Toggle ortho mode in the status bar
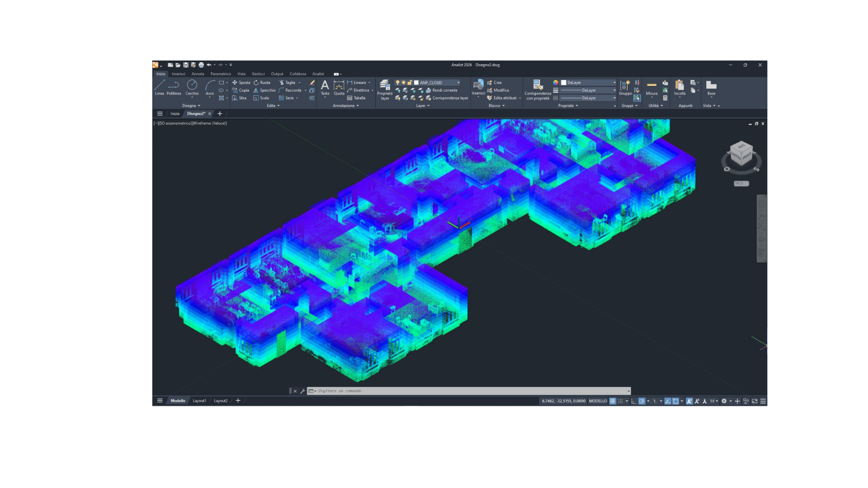 point(634,401)
